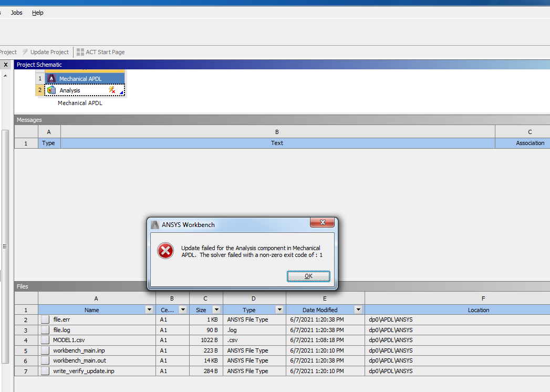The image size is (550, 392).
Task: Select the file.log file name
Action: click(62, 330)
